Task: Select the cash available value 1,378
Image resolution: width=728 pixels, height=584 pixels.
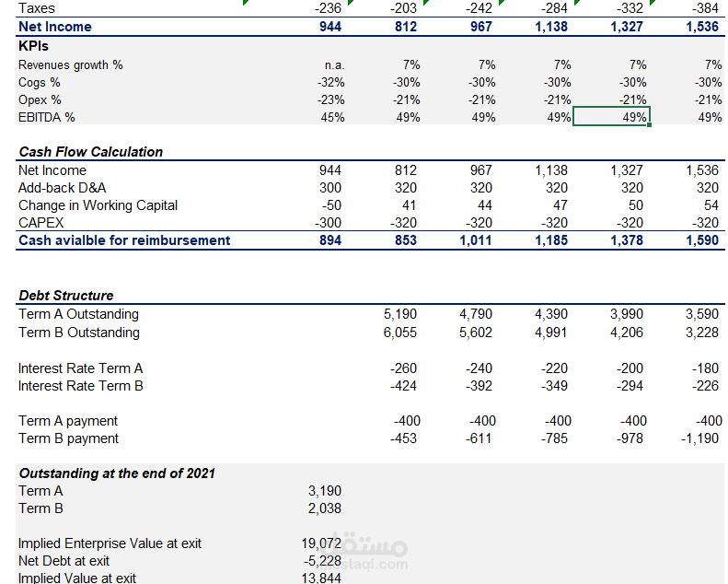Action: click(627, 240)
